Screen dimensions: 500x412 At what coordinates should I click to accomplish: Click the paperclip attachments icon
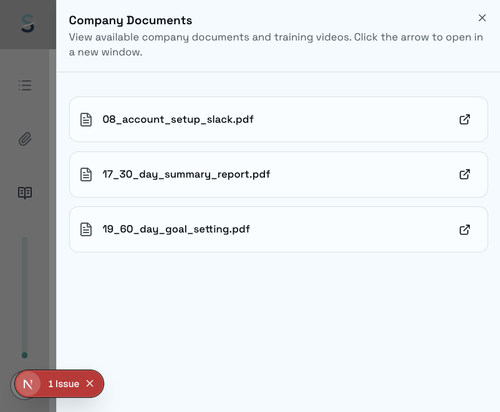(x=25, y=139)
